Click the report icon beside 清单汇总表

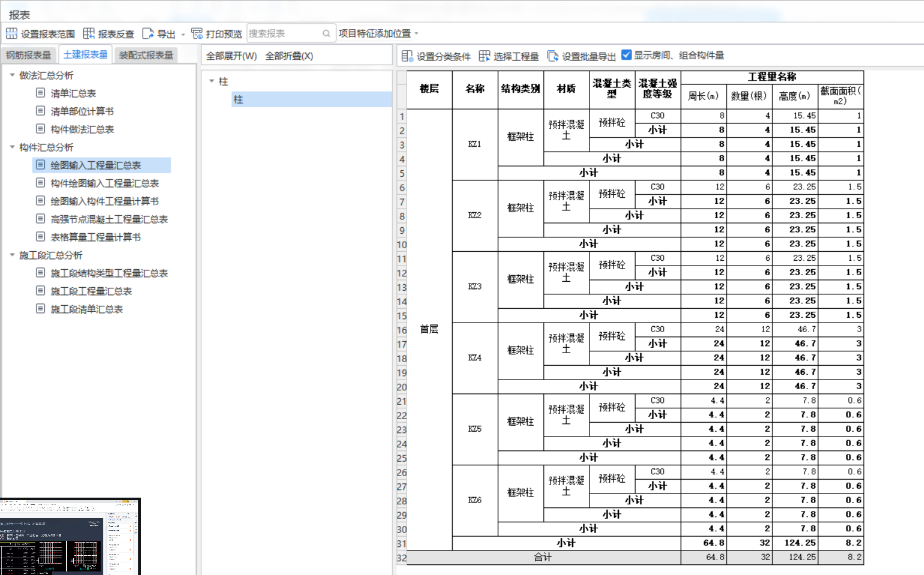pyautogui.click(x=40, y=92)
